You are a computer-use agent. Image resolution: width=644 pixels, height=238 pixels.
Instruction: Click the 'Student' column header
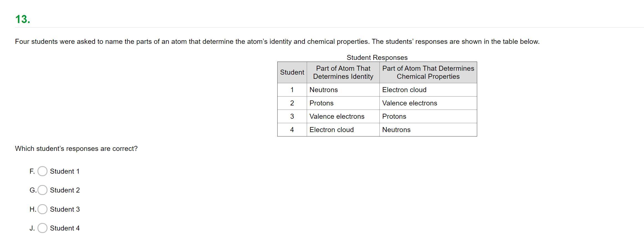292,72
